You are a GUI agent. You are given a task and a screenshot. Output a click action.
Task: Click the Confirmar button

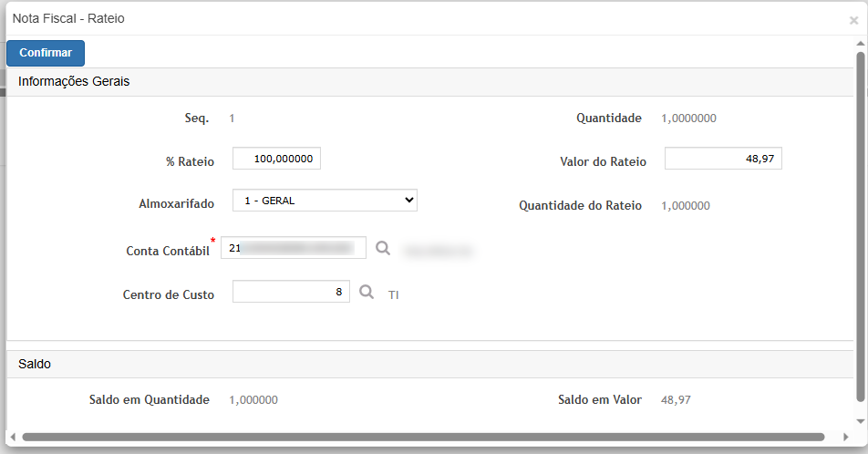(46, 53)
